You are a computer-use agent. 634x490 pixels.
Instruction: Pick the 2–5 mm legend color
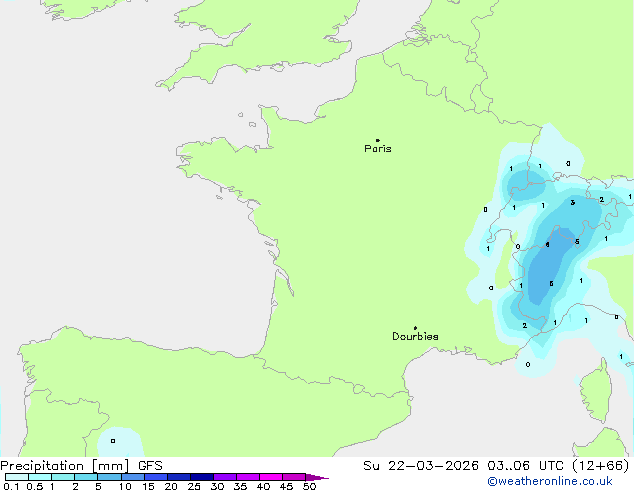pos(86,477)
